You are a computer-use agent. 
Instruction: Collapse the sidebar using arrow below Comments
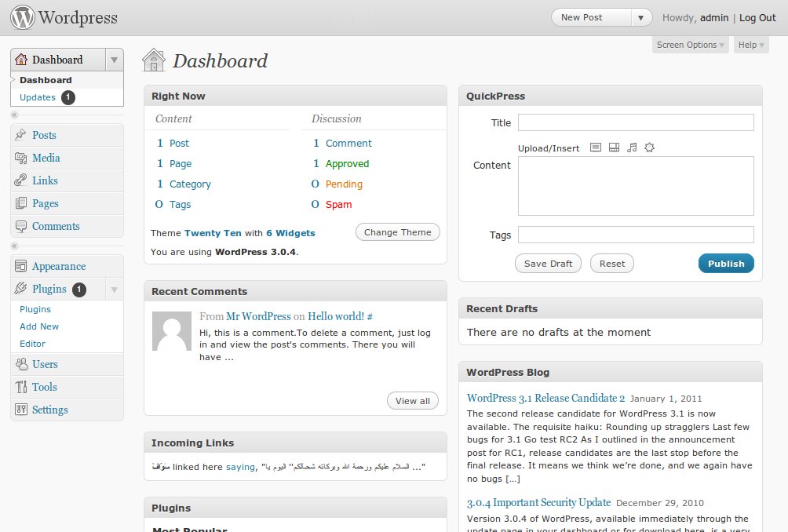[15, 246]
